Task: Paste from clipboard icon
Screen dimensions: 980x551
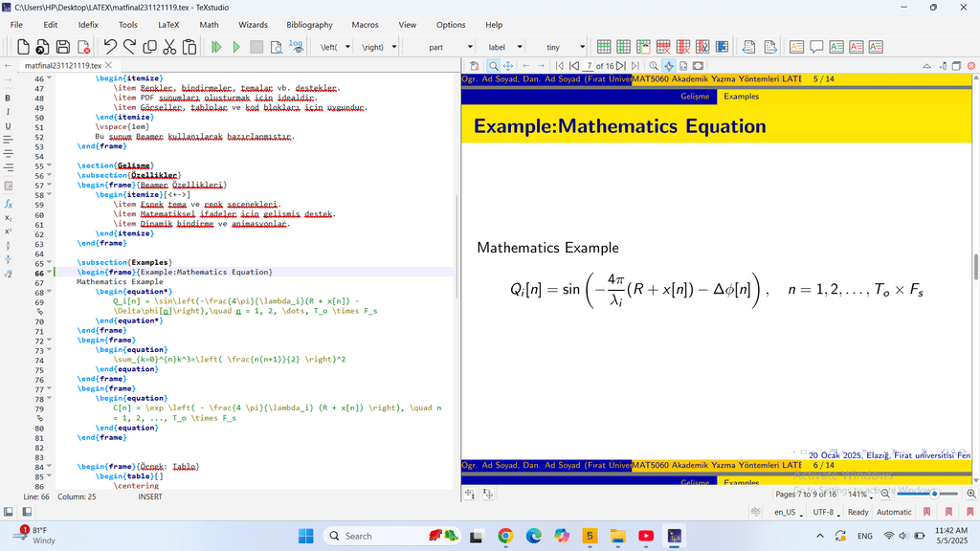Action: 189,47
